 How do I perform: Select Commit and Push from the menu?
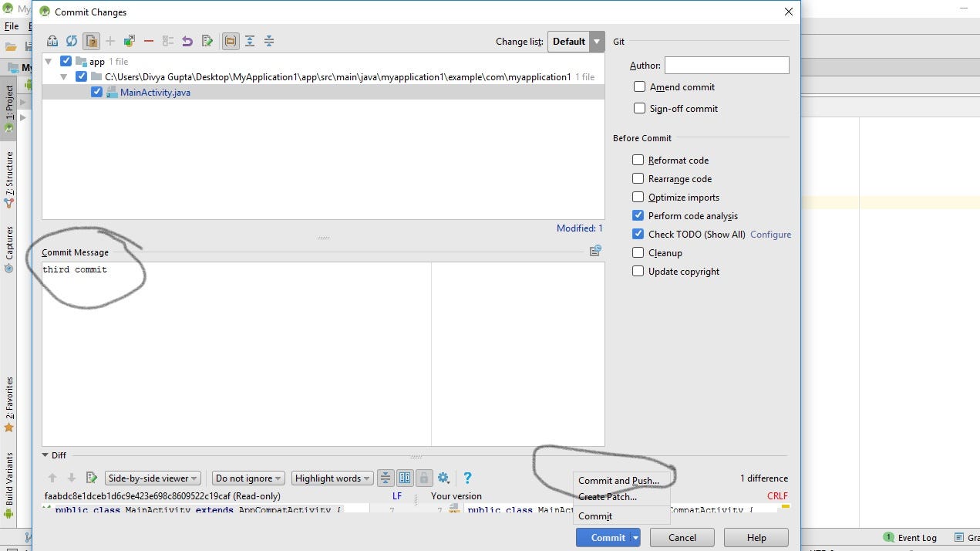621,480
